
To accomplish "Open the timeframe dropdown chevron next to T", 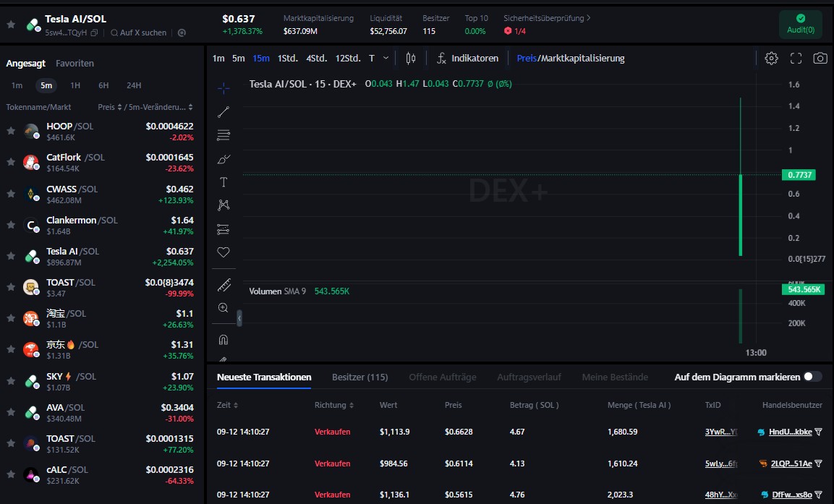I will [x=386, y=59].
